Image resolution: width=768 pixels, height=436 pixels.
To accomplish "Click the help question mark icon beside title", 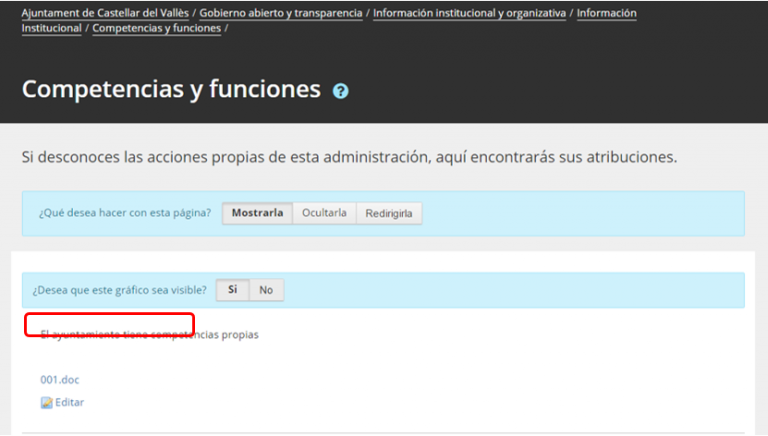I will (341, 90).
